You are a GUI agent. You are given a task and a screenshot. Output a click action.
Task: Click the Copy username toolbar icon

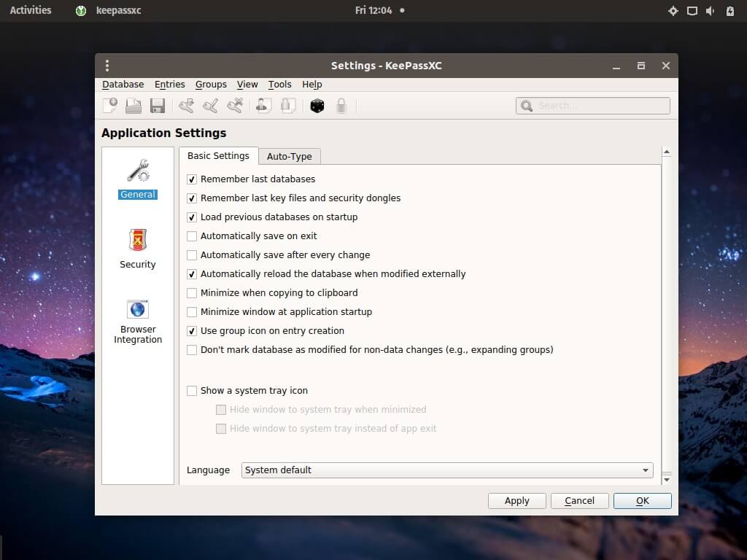point(263,105)
